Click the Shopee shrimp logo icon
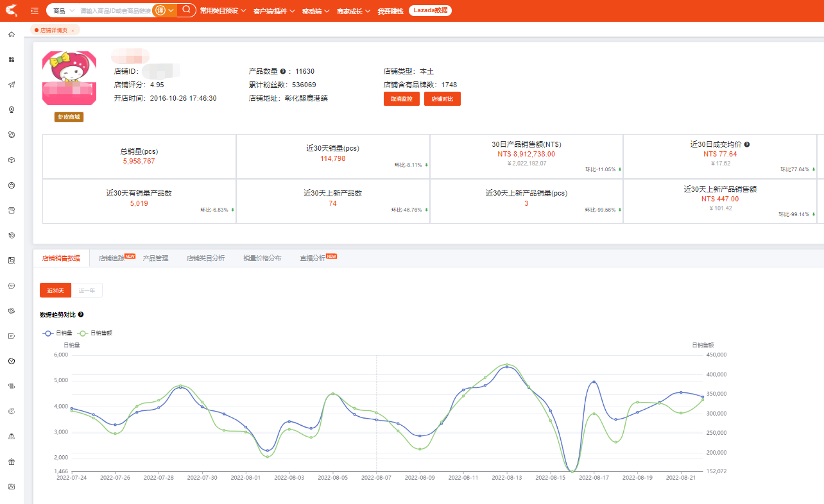 pos(10,10)
